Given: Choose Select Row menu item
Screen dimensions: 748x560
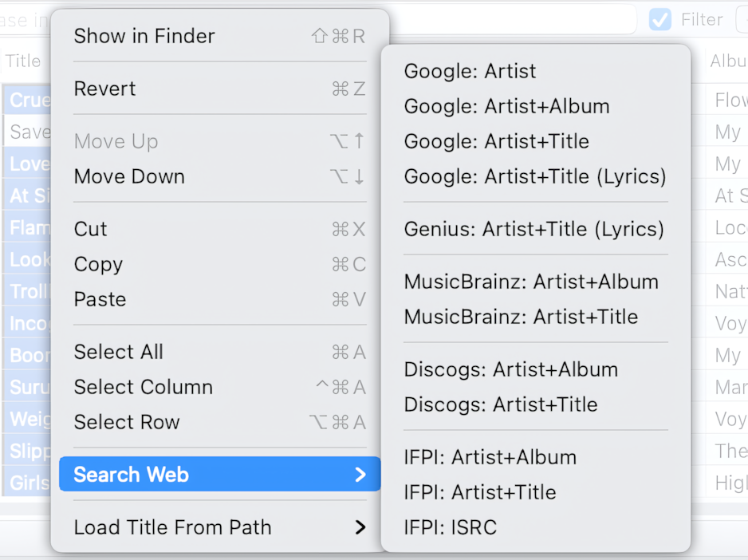Looking at the screenshot, I should pyautogui.click(x=127, y=422).
